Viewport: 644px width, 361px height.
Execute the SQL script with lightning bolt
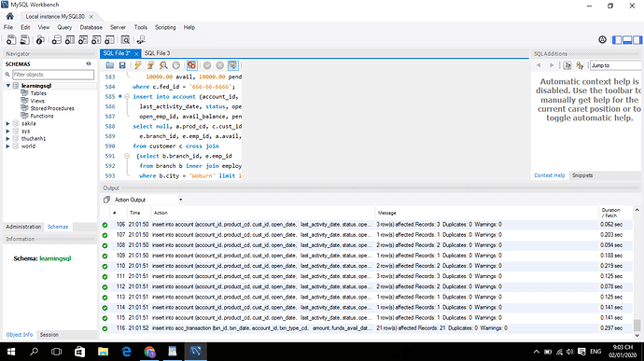click(138, 65)
